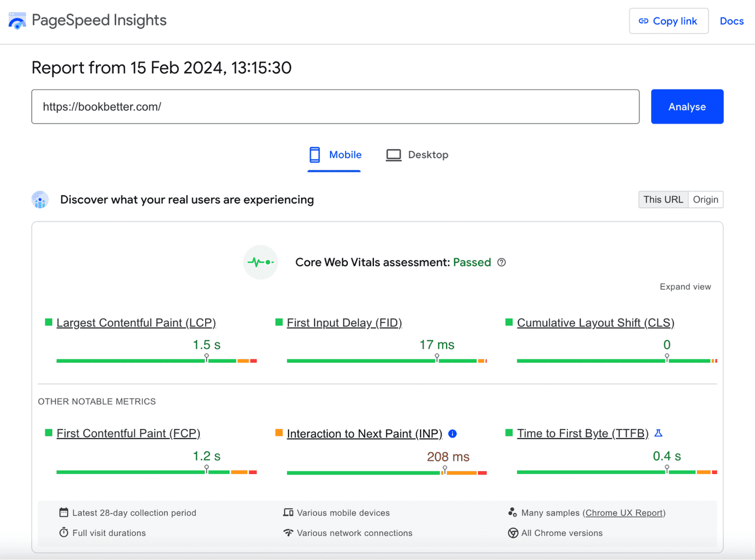The image size is (755, 560).
Task: Click the real users CrUX globe icon
Action: (40, 200)
